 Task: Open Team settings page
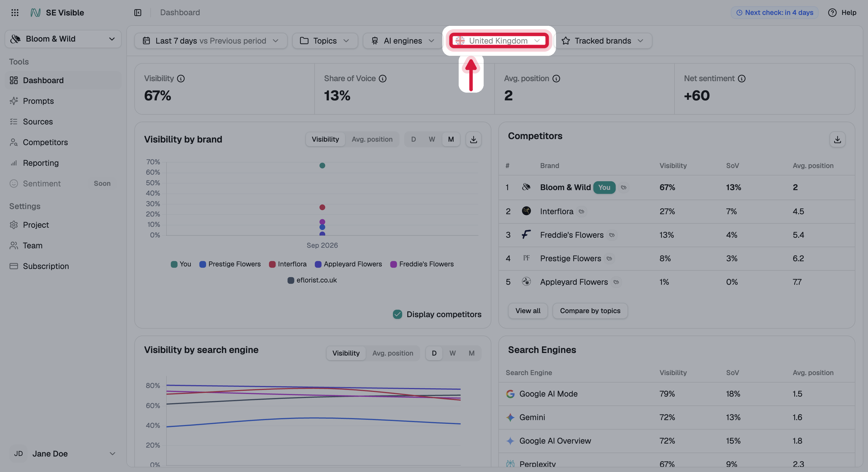coord(63,245)
